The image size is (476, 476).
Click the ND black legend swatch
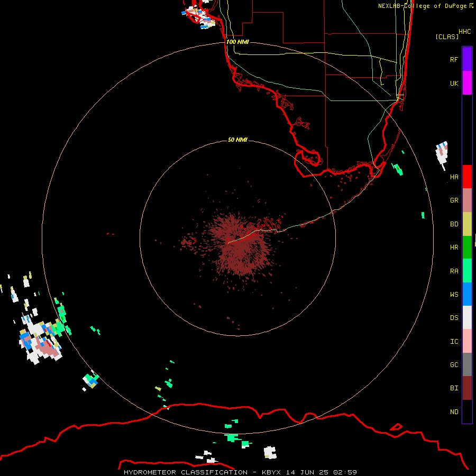(x=467, y=411)
